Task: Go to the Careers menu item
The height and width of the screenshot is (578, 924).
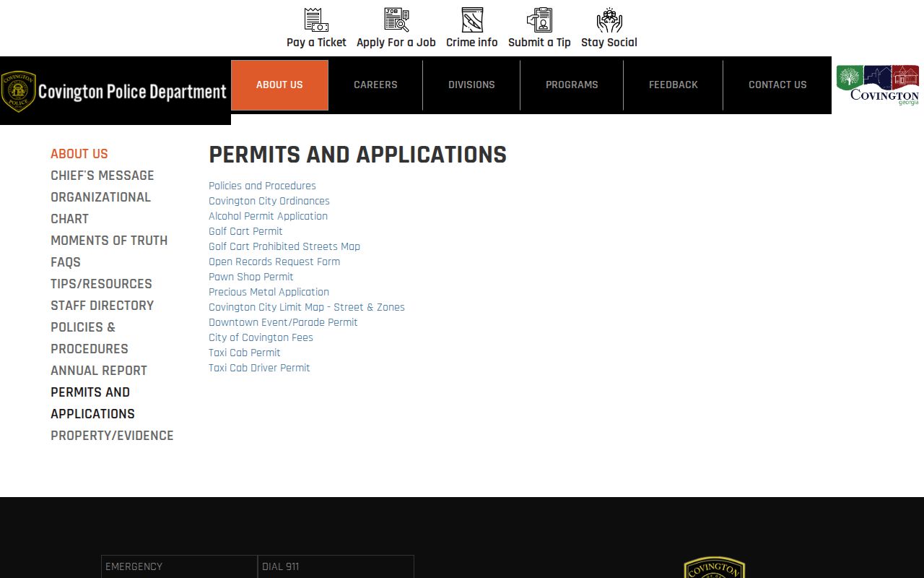Action: coord(375,85)
